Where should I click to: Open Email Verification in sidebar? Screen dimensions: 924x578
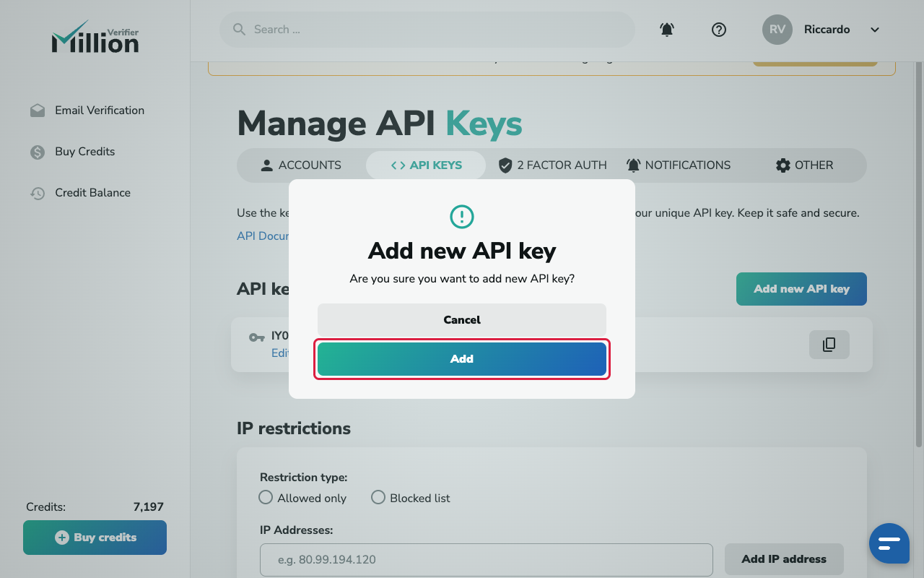click(x=87, y=111)
